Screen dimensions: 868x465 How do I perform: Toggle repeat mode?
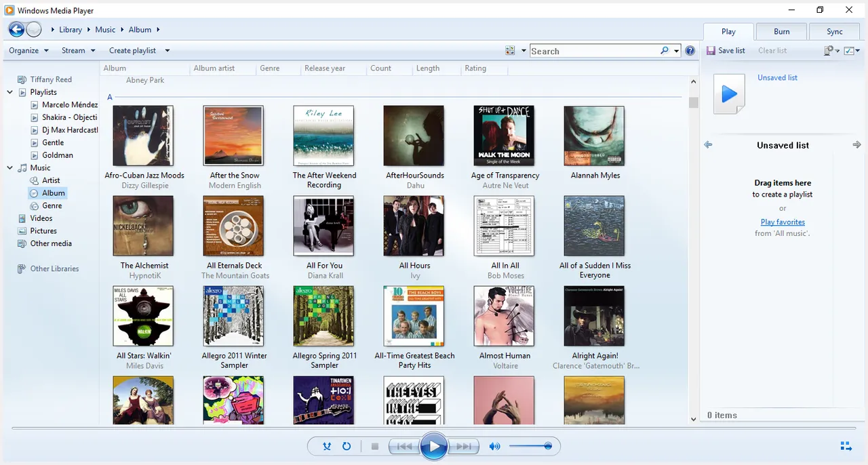tap(347, 446)
